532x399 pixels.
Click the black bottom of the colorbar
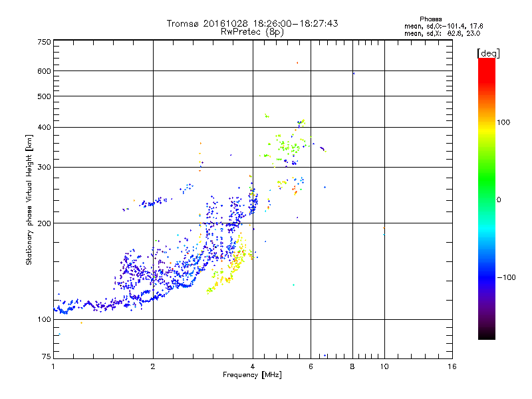point(487,334)
